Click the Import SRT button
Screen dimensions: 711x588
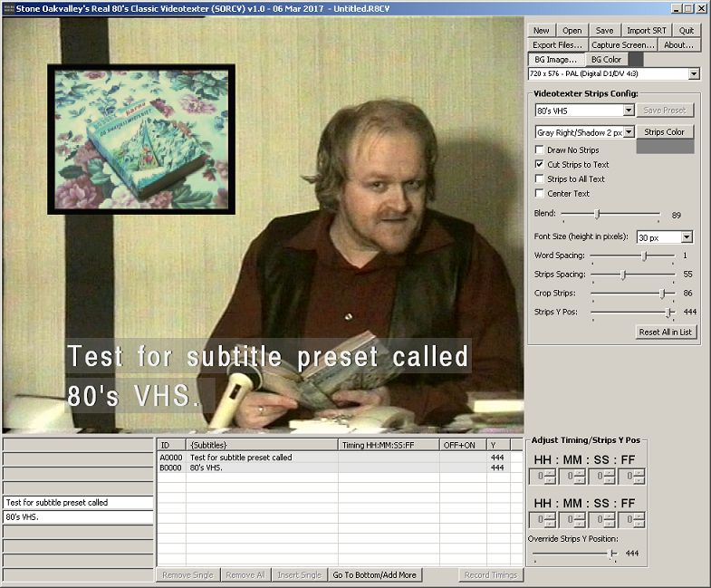(646, 31)
